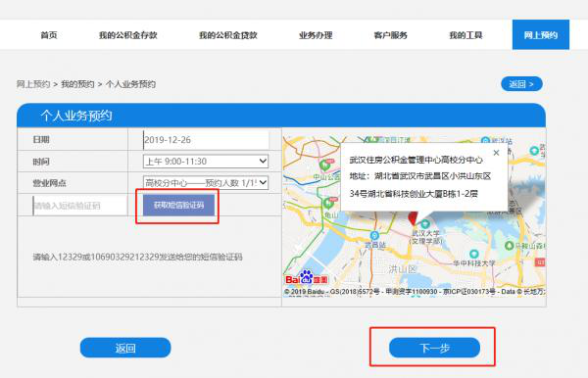Click the 龟山 green marker on map
The width and height of the screenshot is (588, 378).
(328, 203)
